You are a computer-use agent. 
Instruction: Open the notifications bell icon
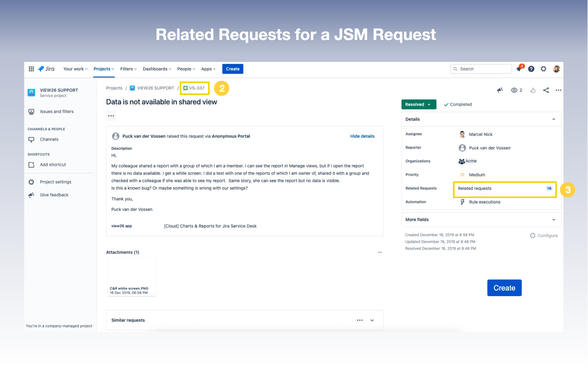click(519, 69)
